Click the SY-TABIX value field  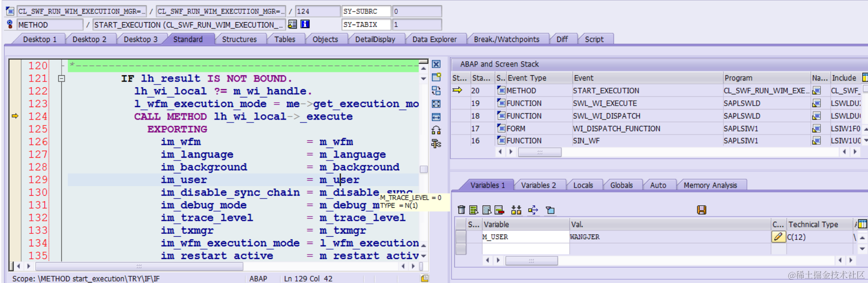417,24
